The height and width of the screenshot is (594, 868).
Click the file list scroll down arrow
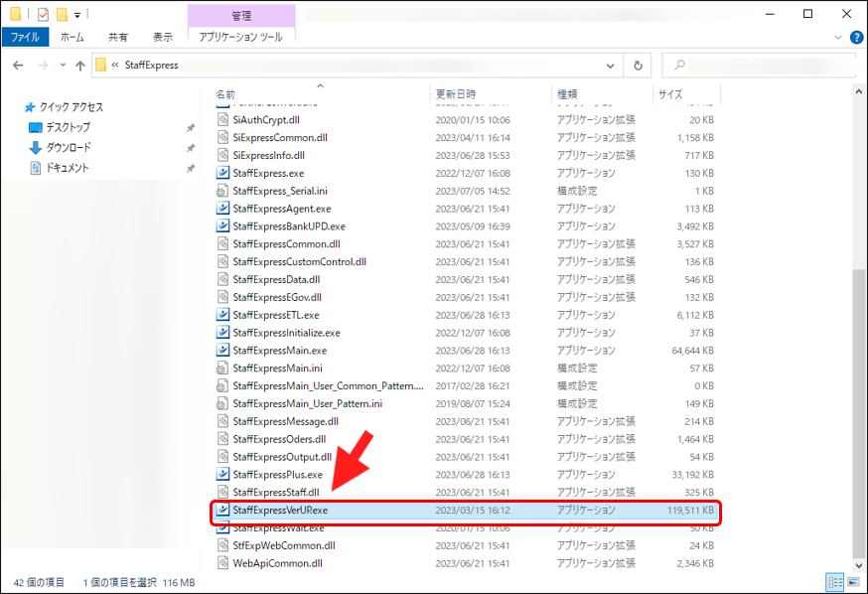pyautogui.click(x=859, y=566)
